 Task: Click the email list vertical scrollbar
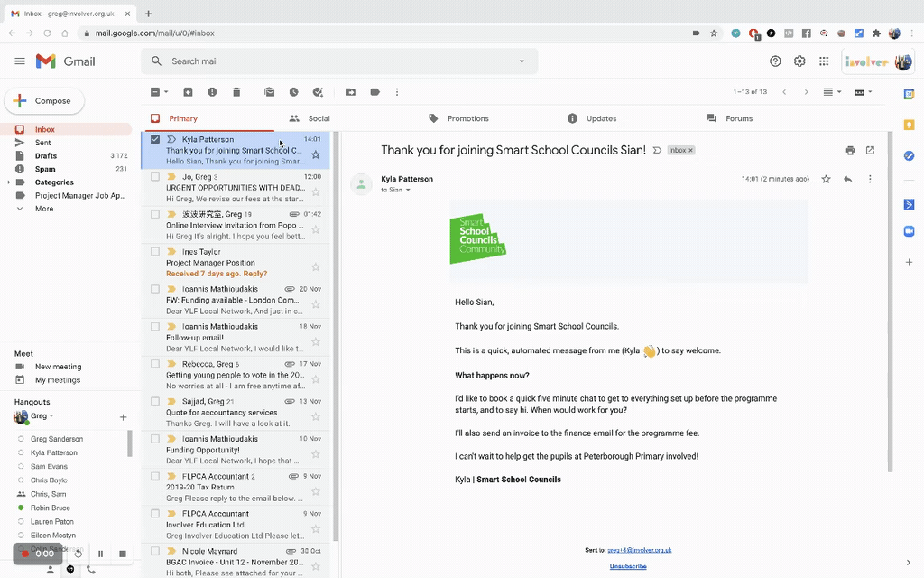pos(336,336)
